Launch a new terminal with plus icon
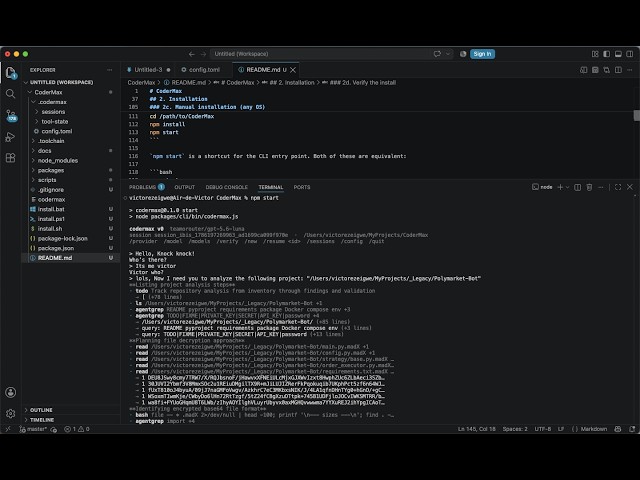640x480 pixels. [x=560, y=187]
